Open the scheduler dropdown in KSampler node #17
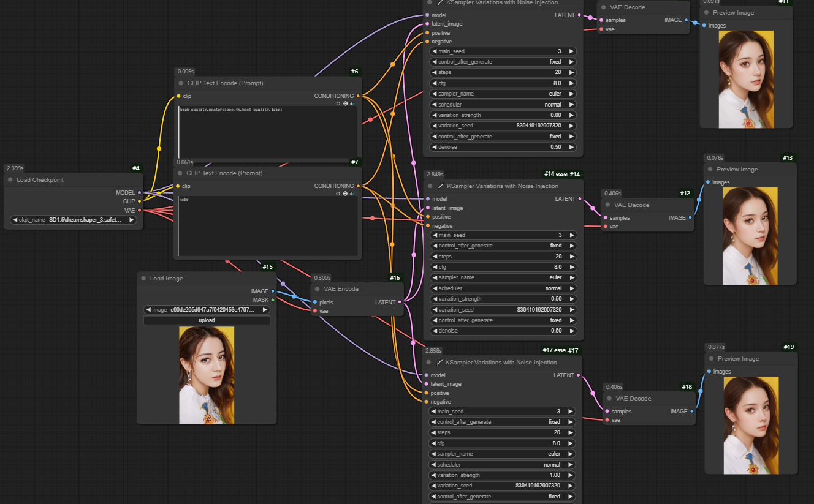The width and height of the screenshot is (814, 504). (x=501, y=465)
